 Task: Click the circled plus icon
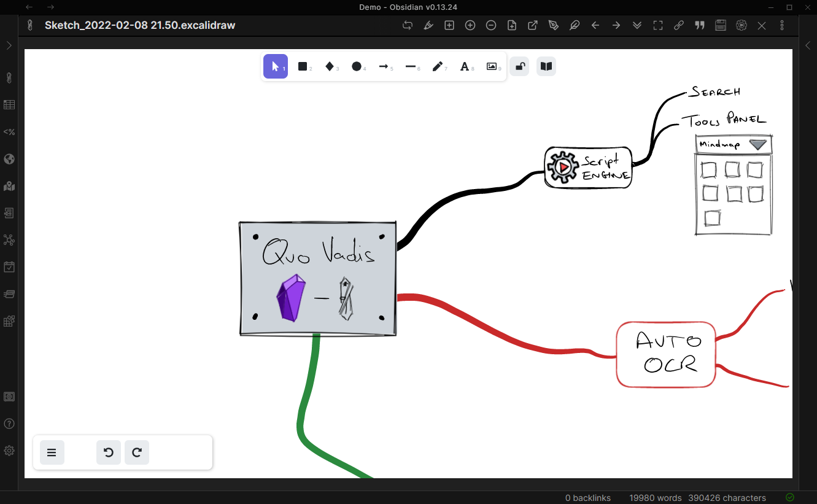click(x=470, y=25)
